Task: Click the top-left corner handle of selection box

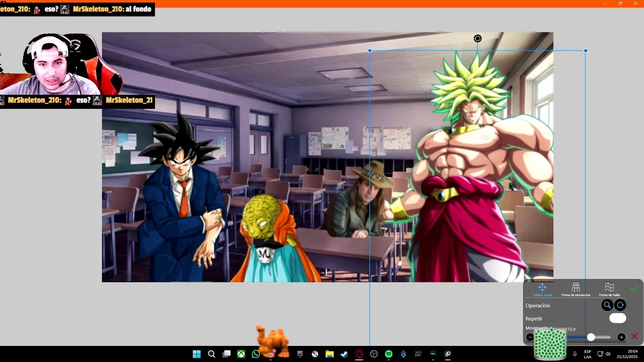Action: click(x=370, y=51)
